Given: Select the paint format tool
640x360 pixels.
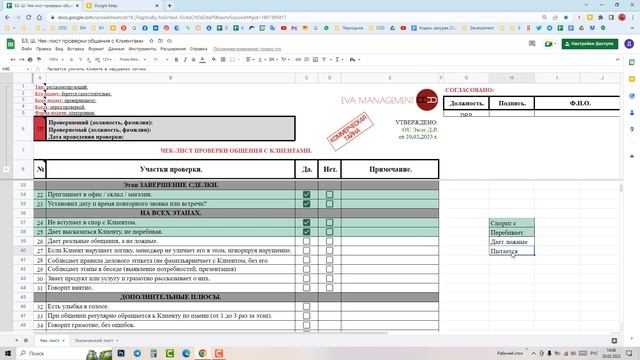Looking at the screenshot, I should [39, 60].
